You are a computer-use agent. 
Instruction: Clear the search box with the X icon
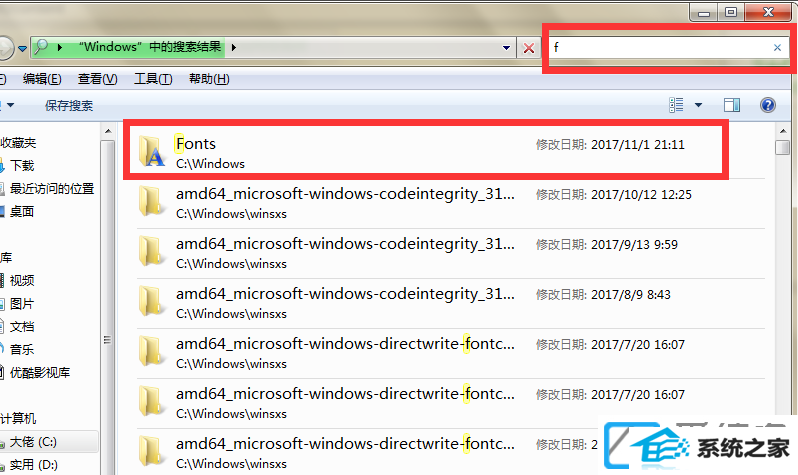[777, 48]
